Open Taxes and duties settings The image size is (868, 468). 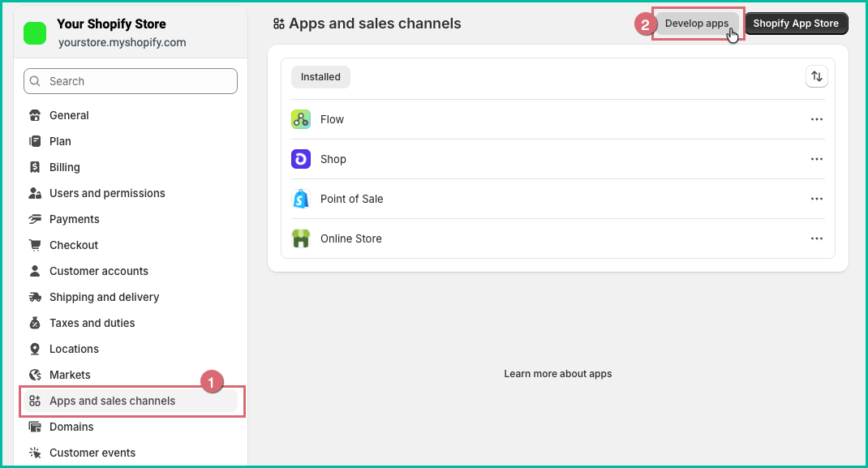tap(130, 323)
